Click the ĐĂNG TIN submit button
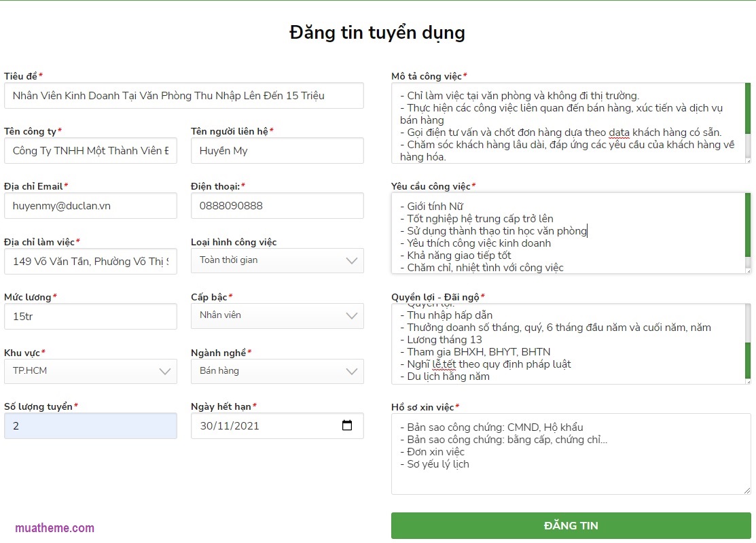 tap(571, 525)
